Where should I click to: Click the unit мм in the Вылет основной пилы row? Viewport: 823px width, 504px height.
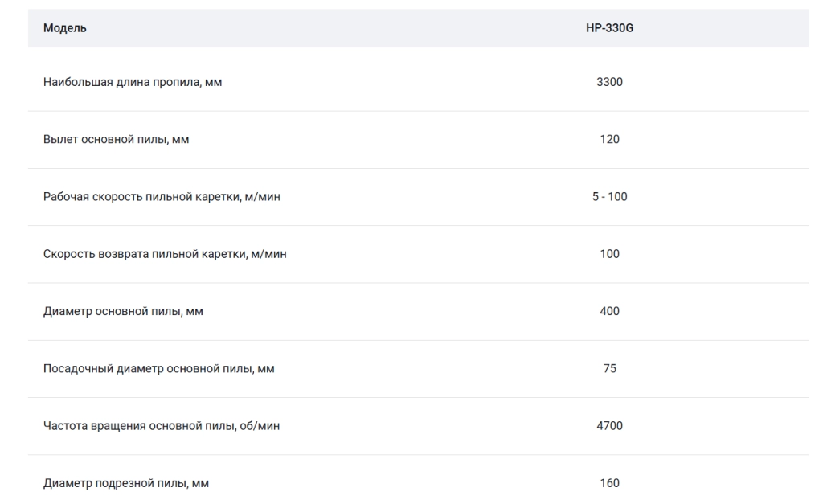(x=181, y=140)
